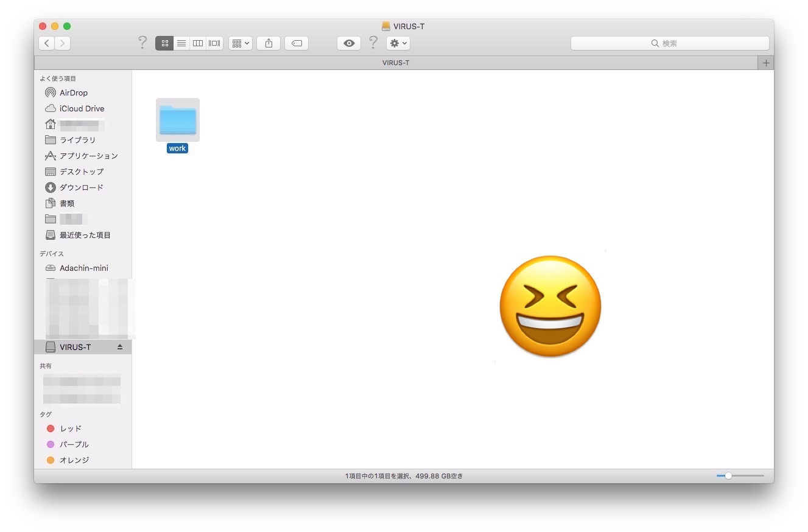Click the Edit Tags toolbar icon
Viewport: 808px width, 532px height.
[x=297, y=43]
